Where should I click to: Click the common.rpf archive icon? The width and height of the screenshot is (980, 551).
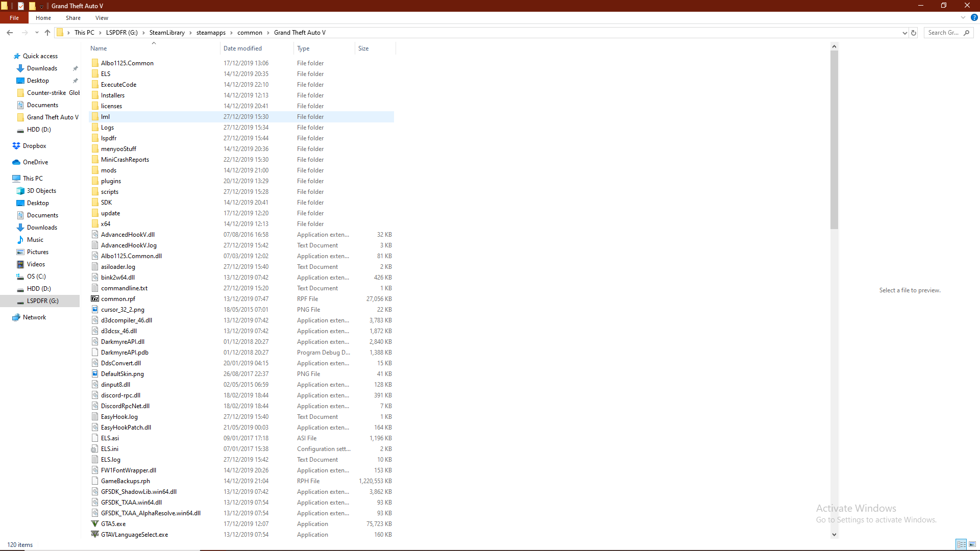(x=95, y=299)
